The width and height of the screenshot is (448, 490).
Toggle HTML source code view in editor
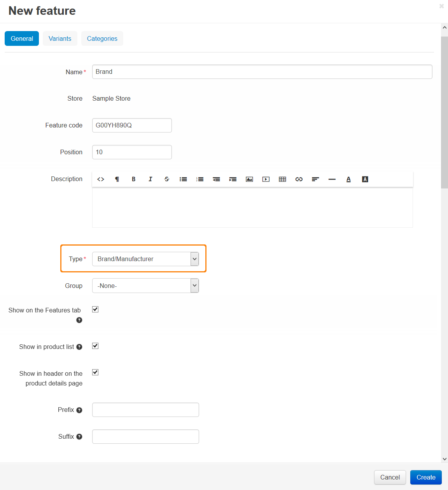101,179
